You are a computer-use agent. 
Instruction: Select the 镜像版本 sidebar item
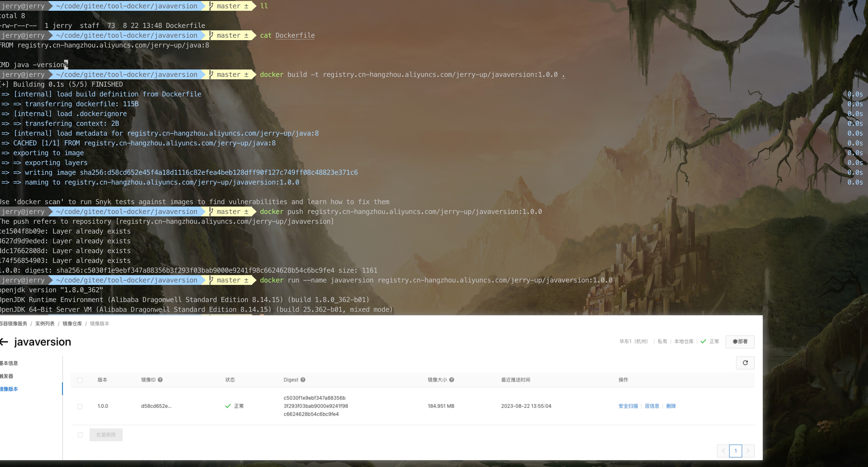(9, 389)
